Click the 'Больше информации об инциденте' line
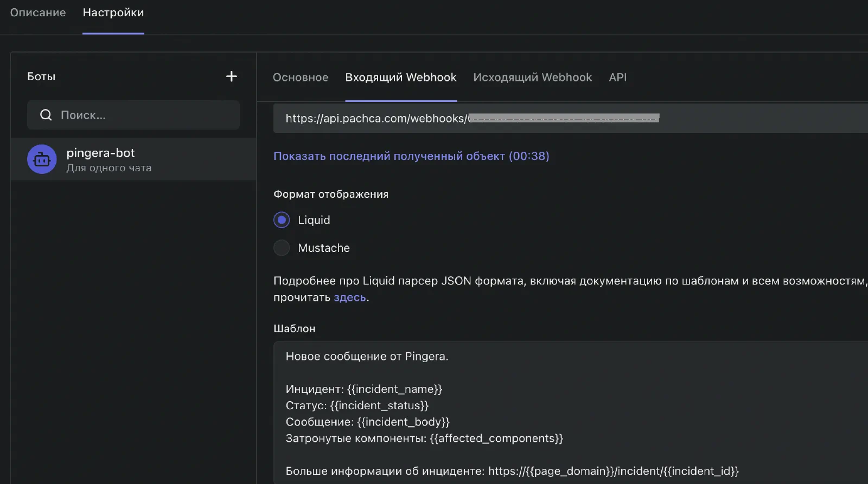Screen dimensions: 868x484 513,471
